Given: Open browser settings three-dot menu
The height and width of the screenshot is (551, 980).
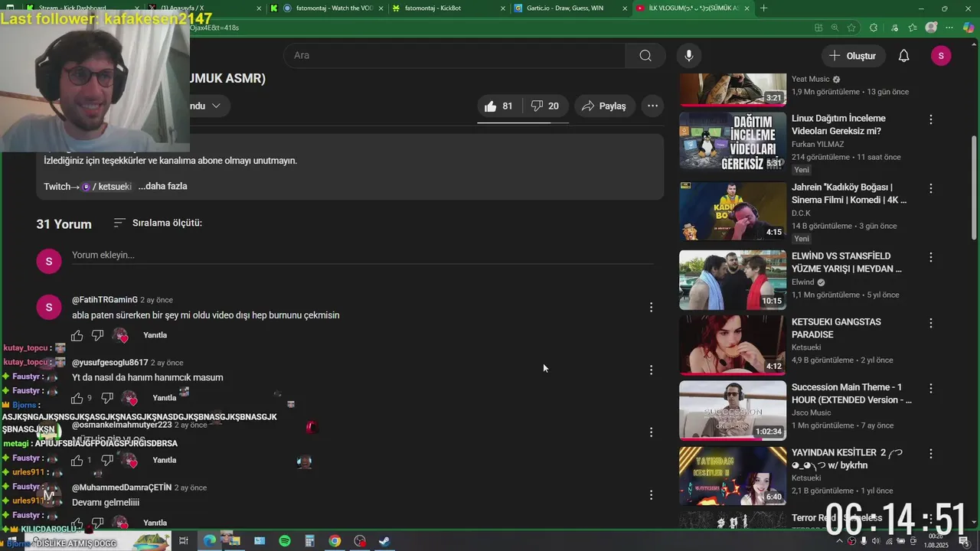Looking at the screenshot, I should [950, 28].
